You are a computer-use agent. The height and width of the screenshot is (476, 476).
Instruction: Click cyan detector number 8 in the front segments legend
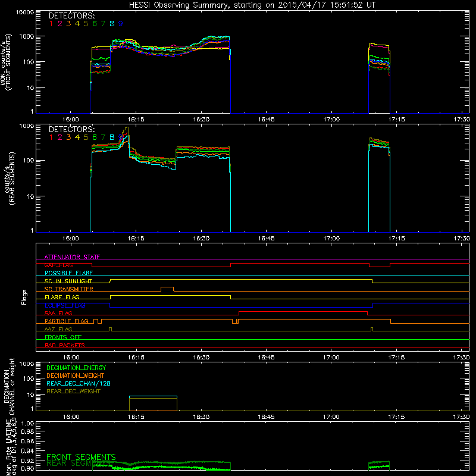click(x=112, y=24)
